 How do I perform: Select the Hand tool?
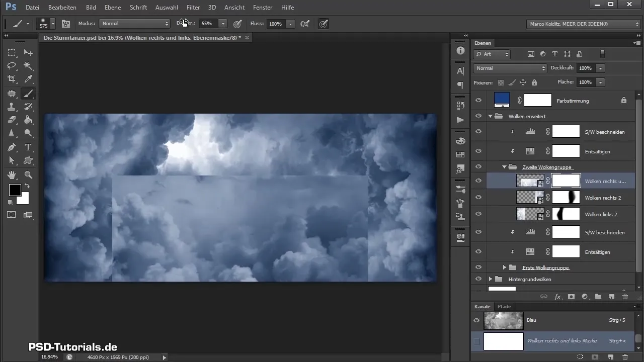pos(12,175)
